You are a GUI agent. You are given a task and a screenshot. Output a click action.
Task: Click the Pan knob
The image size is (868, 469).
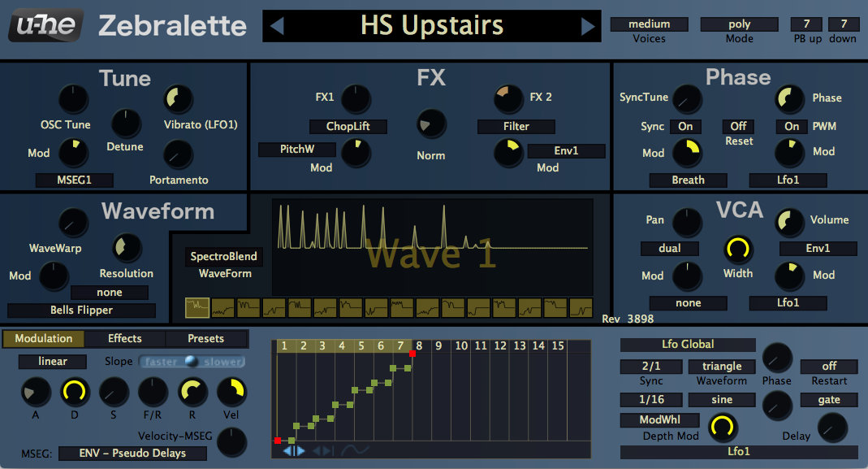pyautogui.click(x=687, y=223)
